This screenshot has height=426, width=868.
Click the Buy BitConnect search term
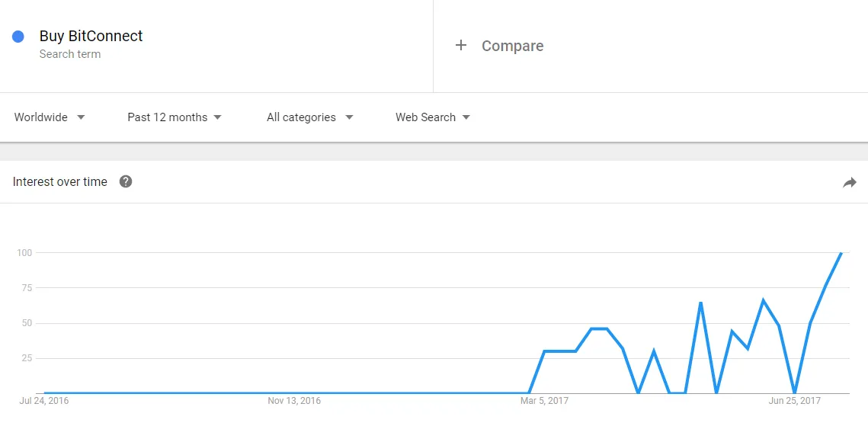pyautogui.click(x=91, y=37)
